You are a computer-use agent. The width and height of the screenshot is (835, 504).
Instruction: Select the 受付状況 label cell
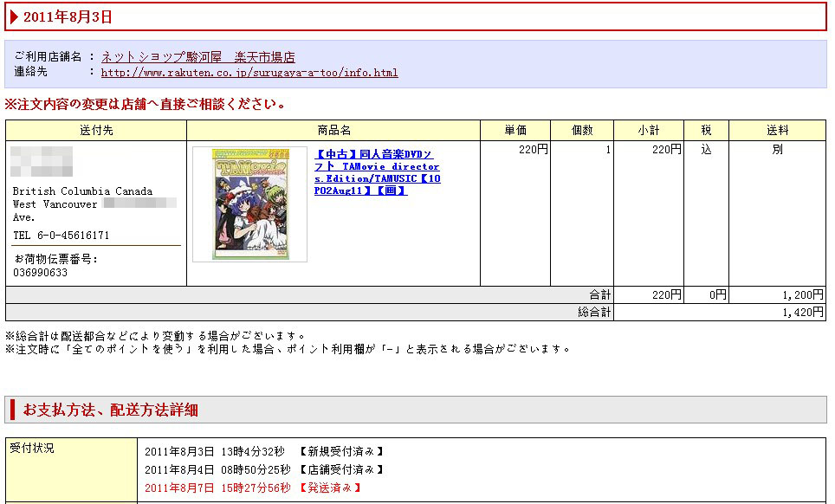click(x=33, y=449)
